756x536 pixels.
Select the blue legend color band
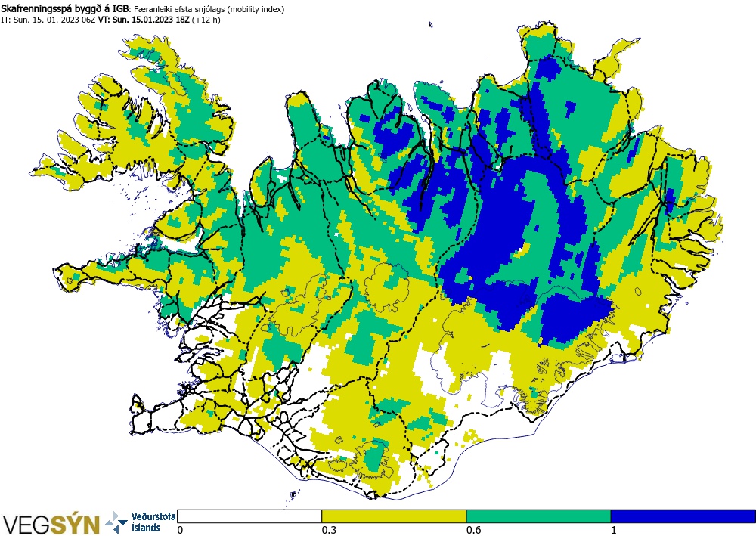[x=683, y=516]
